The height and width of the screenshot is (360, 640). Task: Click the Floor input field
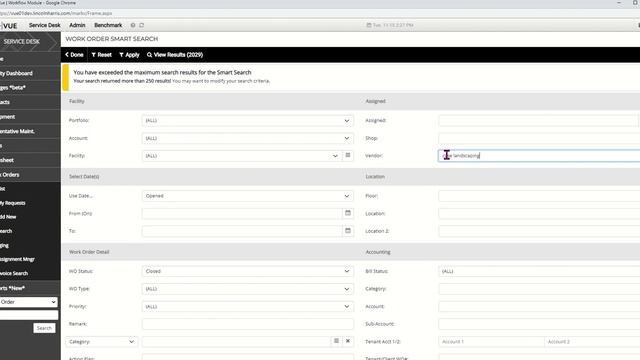[539, 196]
